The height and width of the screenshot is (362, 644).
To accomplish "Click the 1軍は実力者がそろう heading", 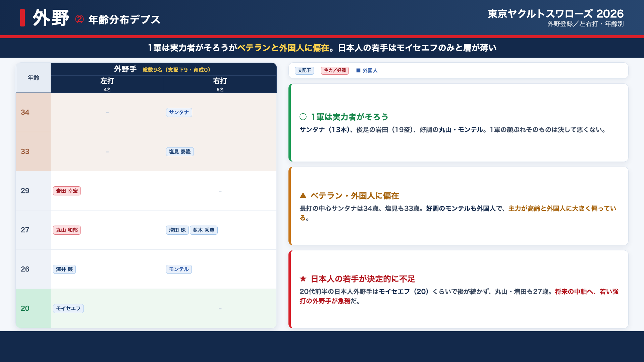I will tap(350, 117).
